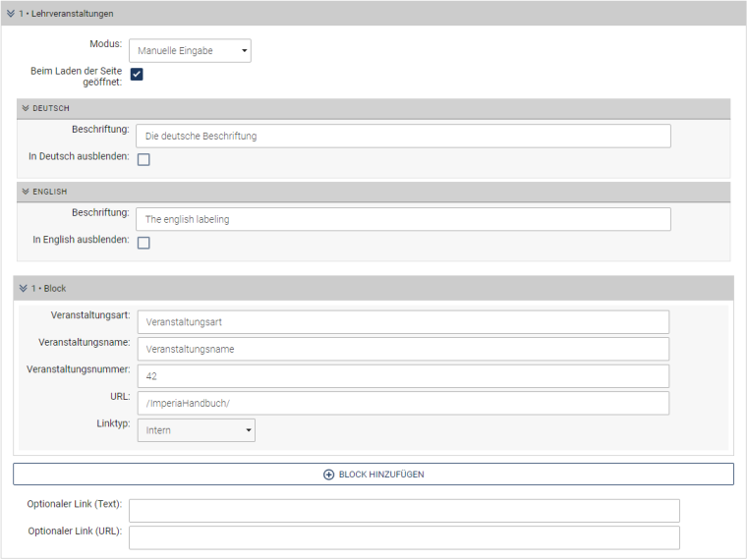The image size is (748, 560).
Task: Click the Veranstaltungsnummer field containing 42
Action: pos(403,375)
